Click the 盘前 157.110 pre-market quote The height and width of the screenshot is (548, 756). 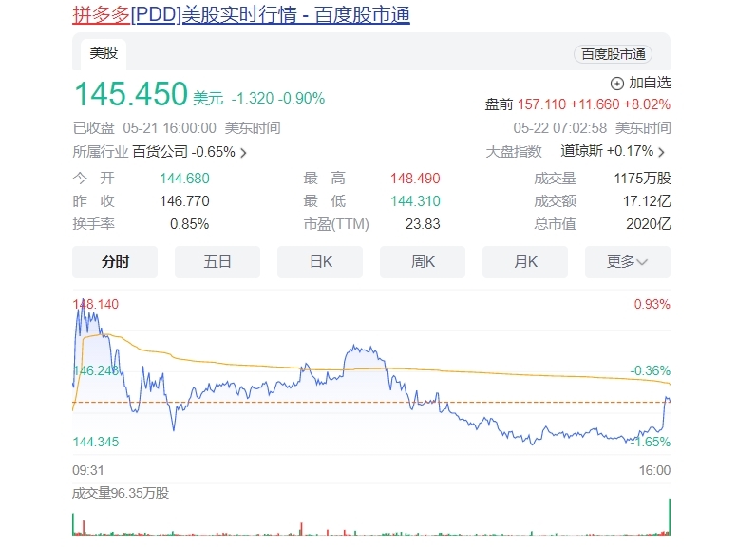coord(577,104)
